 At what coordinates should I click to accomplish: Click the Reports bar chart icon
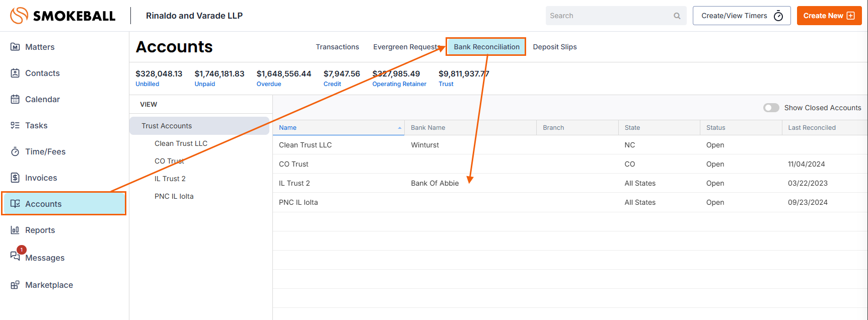click(15, 230)
